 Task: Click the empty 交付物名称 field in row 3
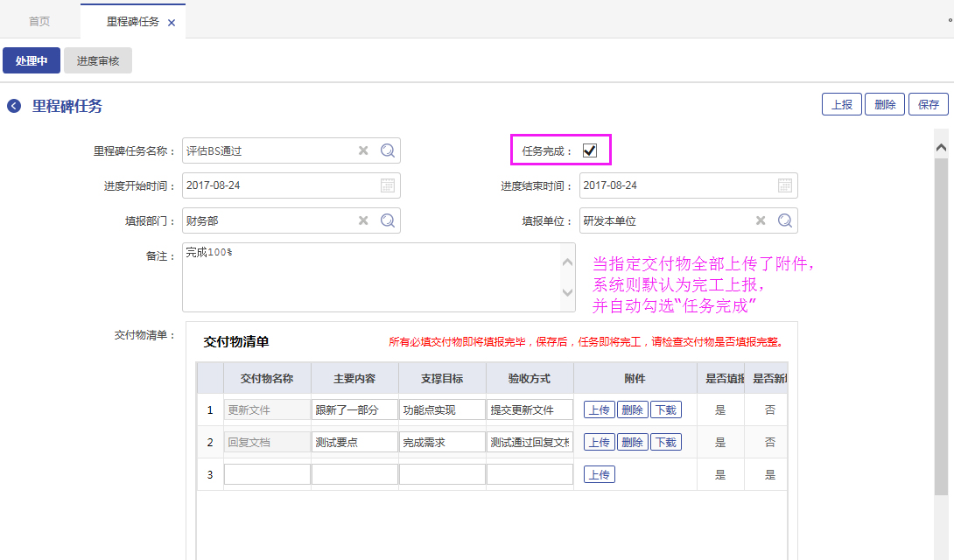pos(267,474)
